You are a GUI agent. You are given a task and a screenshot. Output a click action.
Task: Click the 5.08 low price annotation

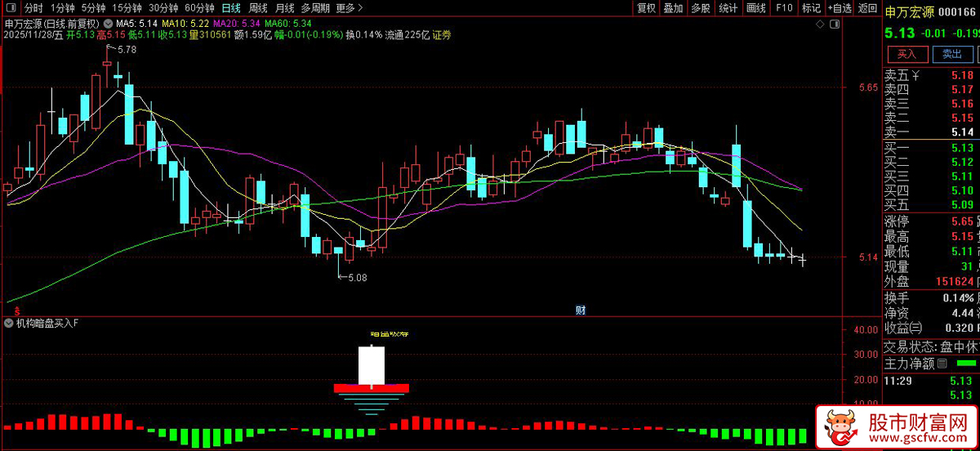point(358,278)
